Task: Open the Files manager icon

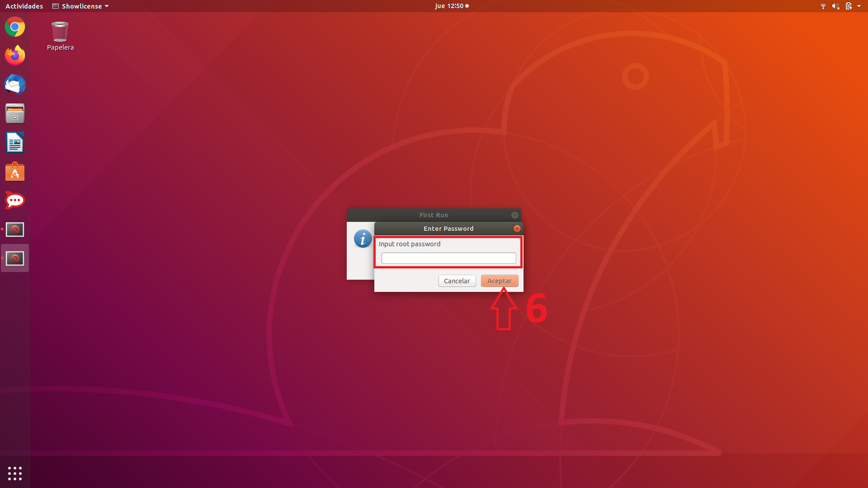Action: (x=15, y=113)
